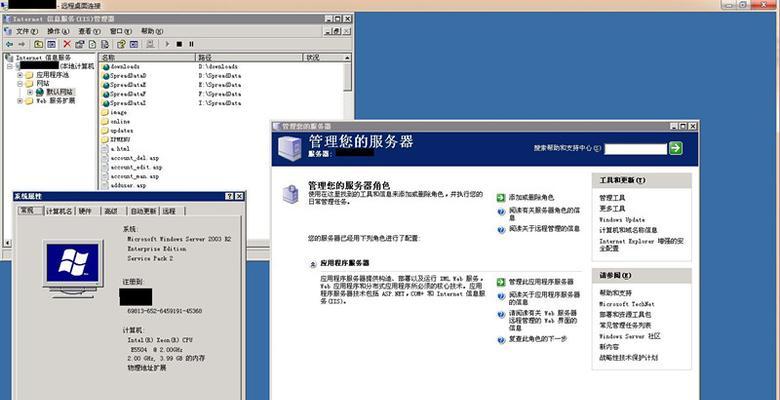Open the 更多工具 link

coord(612,209)
